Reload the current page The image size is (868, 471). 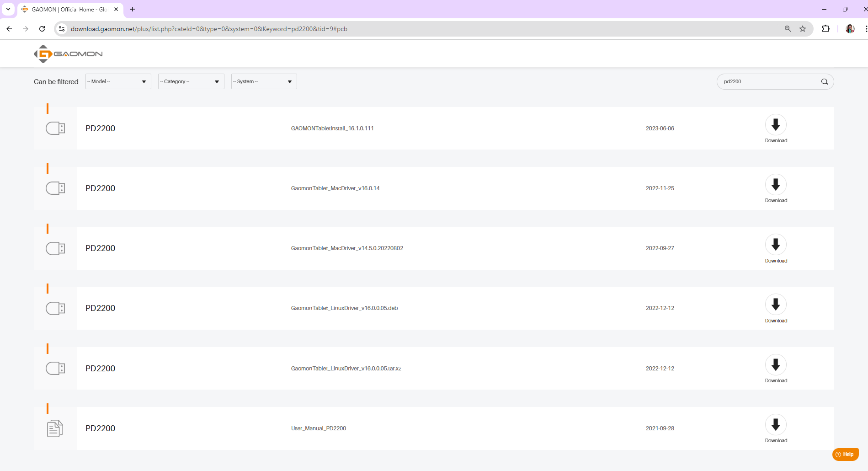point(42,29)
